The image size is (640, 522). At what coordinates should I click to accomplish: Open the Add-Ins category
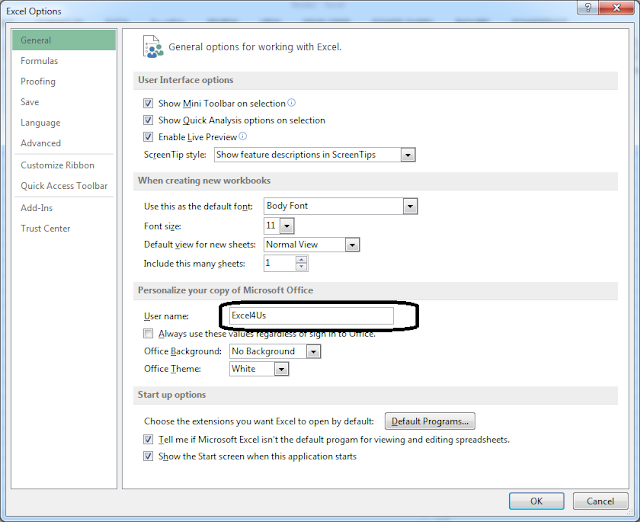coord(64,208)
